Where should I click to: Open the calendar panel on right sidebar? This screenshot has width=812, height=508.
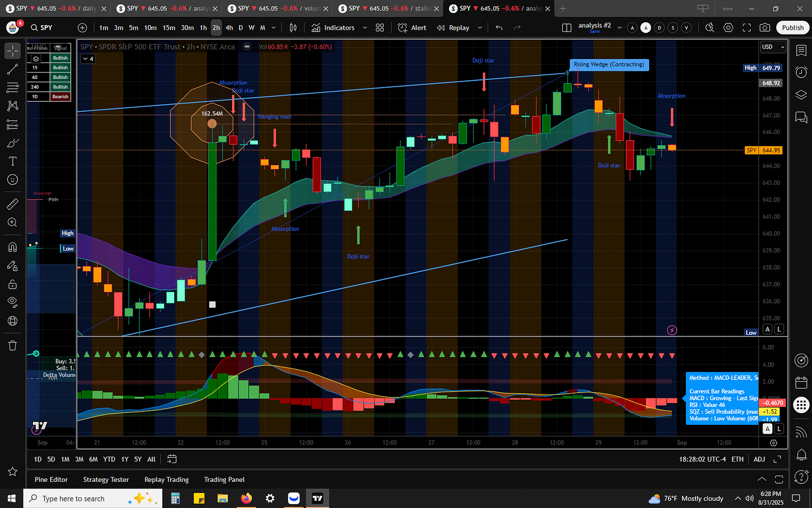[x=801, y=382]
